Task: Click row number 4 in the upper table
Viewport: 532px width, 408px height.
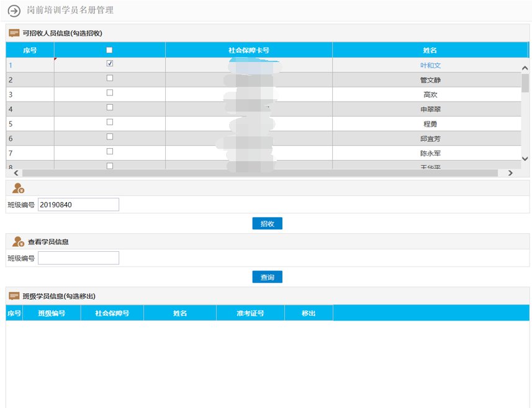Action: coord(11,109)
